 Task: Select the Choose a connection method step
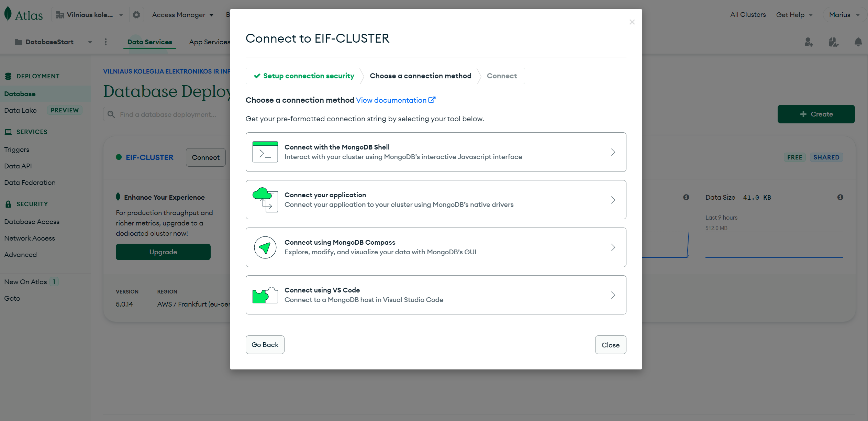tap(420, 76)
